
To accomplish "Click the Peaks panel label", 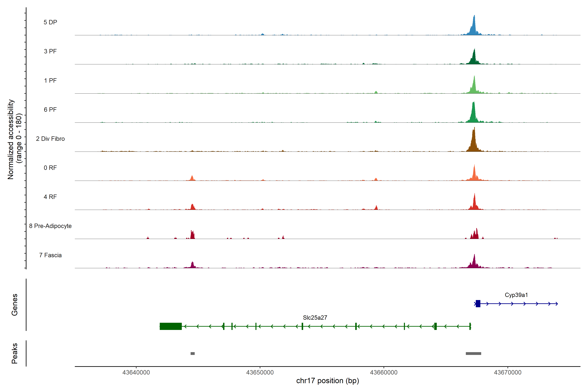I will pos(15,353).
